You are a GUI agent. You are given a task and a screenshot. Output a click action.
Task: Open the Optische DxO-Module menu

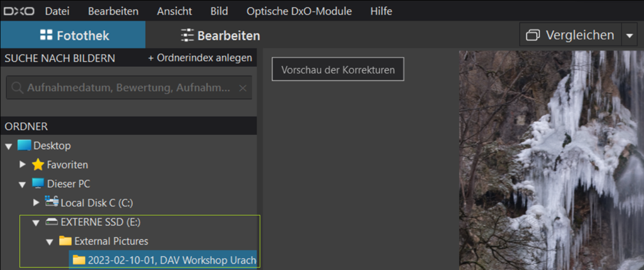299,11
